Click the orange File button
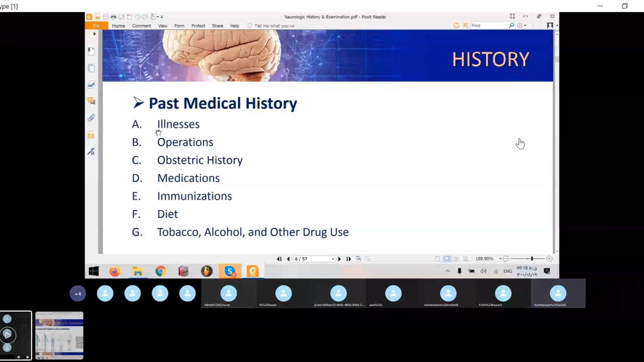This screenshot has height=362, width=644. click(96, 26)
